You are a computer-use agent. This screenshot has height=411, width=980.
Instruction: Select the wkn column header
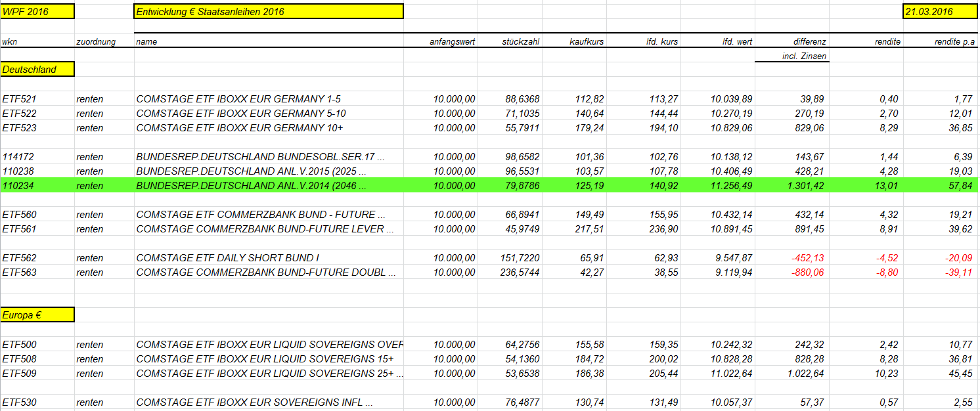click(10, 41)
